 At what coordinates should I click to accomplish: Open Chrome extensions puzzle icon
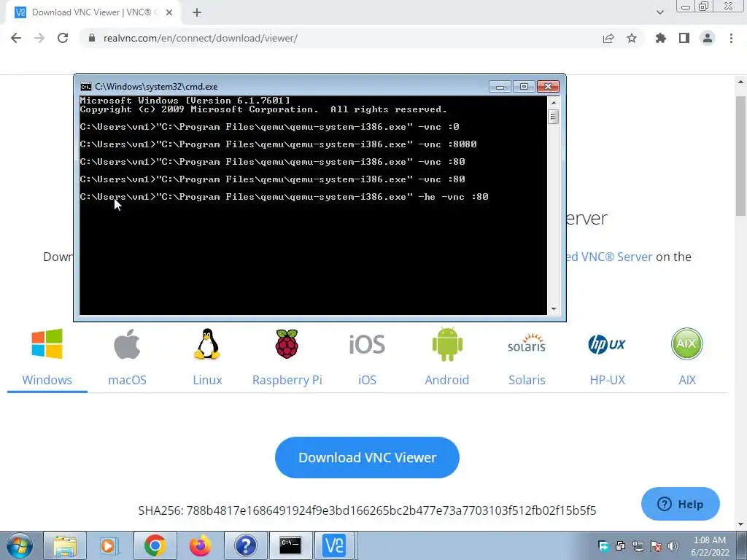tap(660, 38)
